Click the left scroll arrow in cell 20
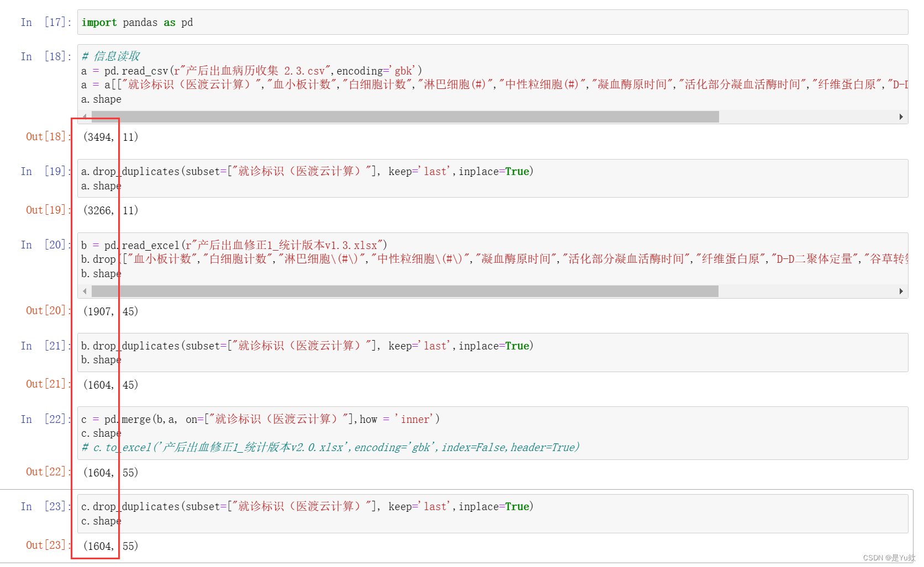Viewport: 924px width, 567px height. (85, 292)
